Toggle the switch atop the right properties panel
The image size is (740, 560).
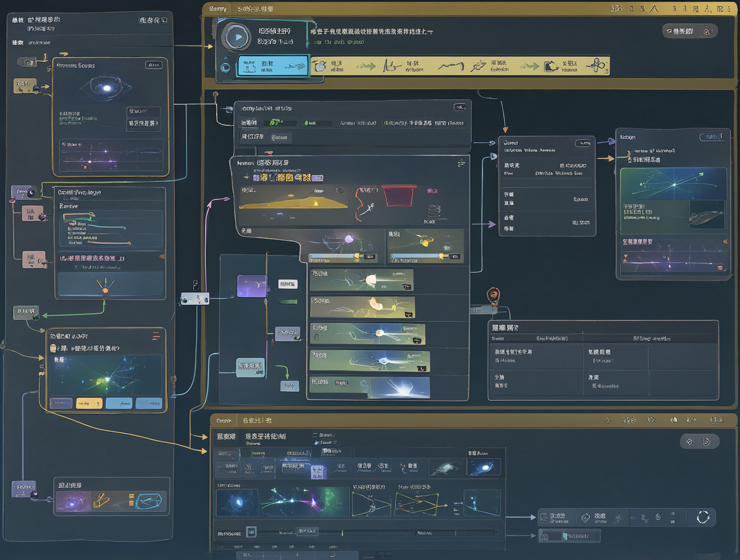[x=582, y=143]
